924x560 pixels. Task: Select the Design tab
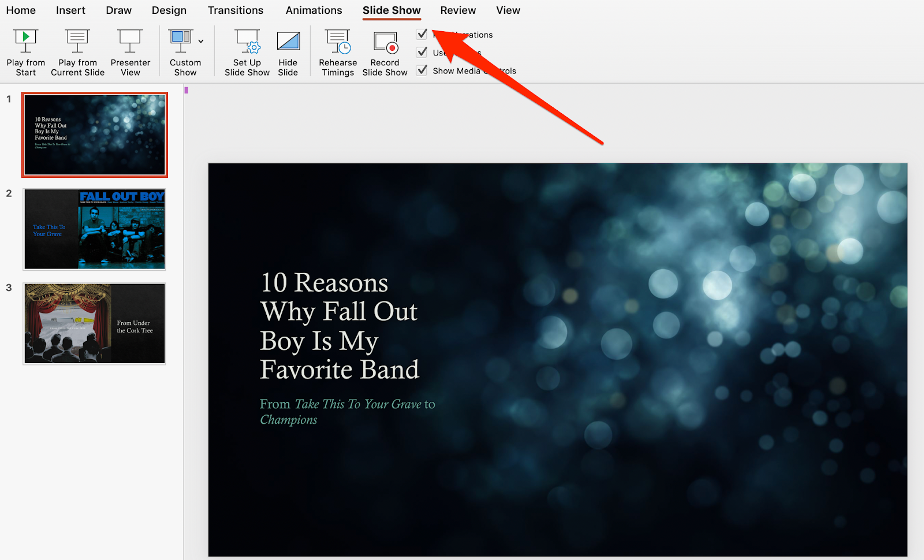(x=169, y=10)
